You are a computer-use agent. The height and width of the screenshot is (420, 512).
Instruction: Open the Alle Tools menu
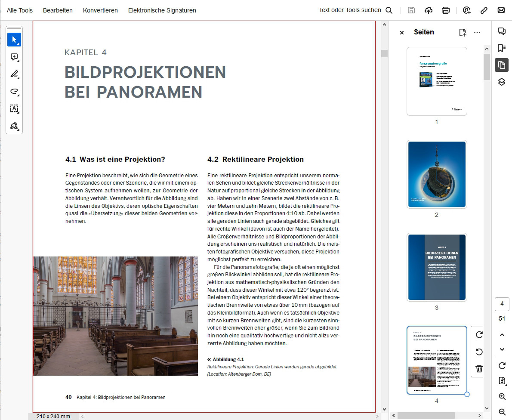click(x=20, y=10)
